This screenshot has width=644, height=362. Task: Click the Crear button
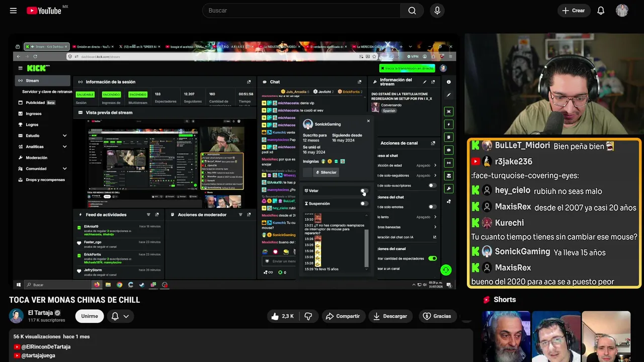click(574, 11)
